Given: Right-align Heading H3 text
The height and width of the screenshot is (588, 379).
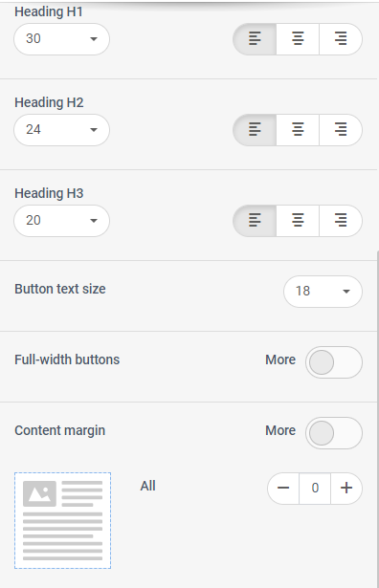Looking at the screenshot, I should [x=341, y=221].
